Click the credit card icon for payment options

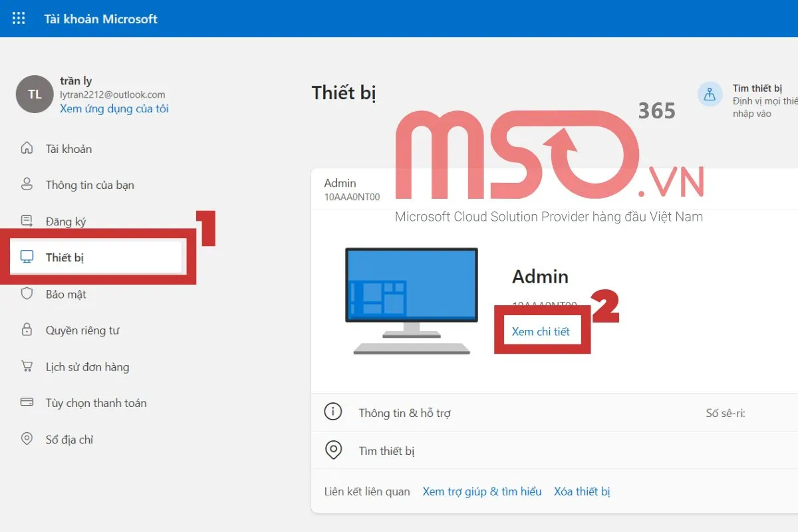click(x=27, y=402)
